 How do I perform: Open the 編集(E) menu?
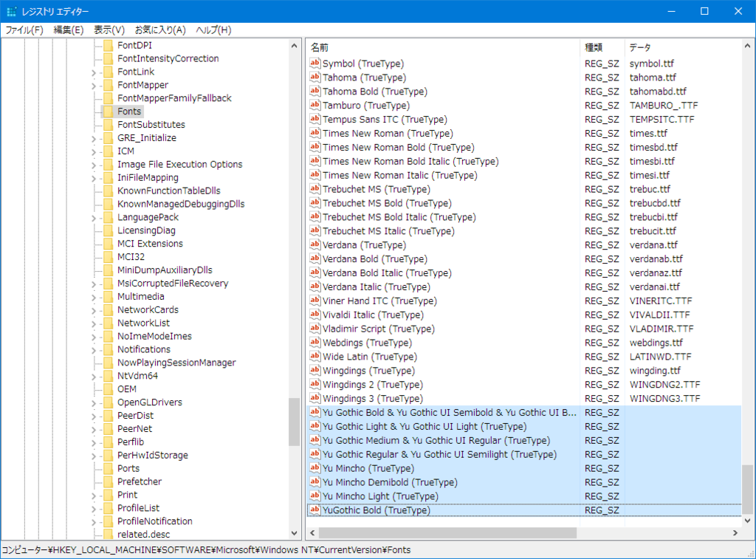(69, 30)
